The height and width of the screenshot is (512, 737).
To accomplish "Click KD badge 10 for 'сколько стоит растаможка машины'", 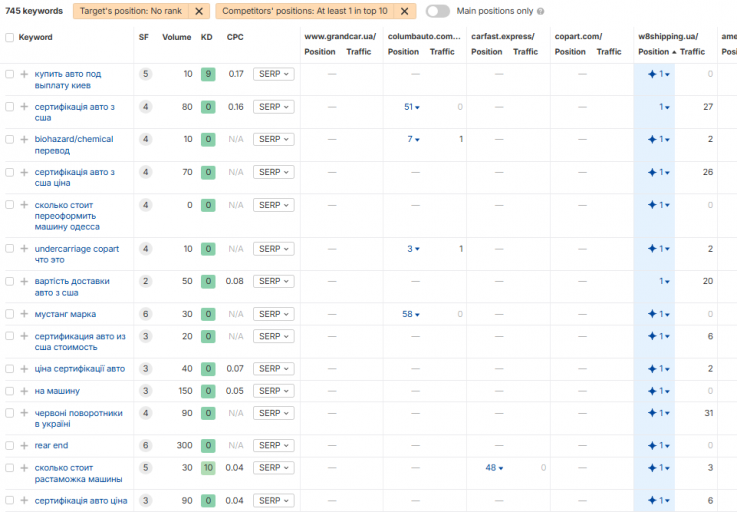I will tap(208, 468).
